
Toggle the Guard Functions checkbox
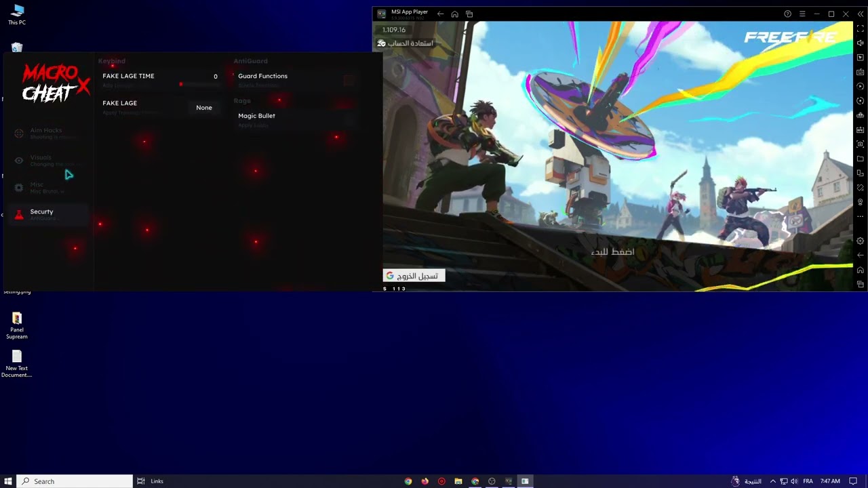point(349,81)
